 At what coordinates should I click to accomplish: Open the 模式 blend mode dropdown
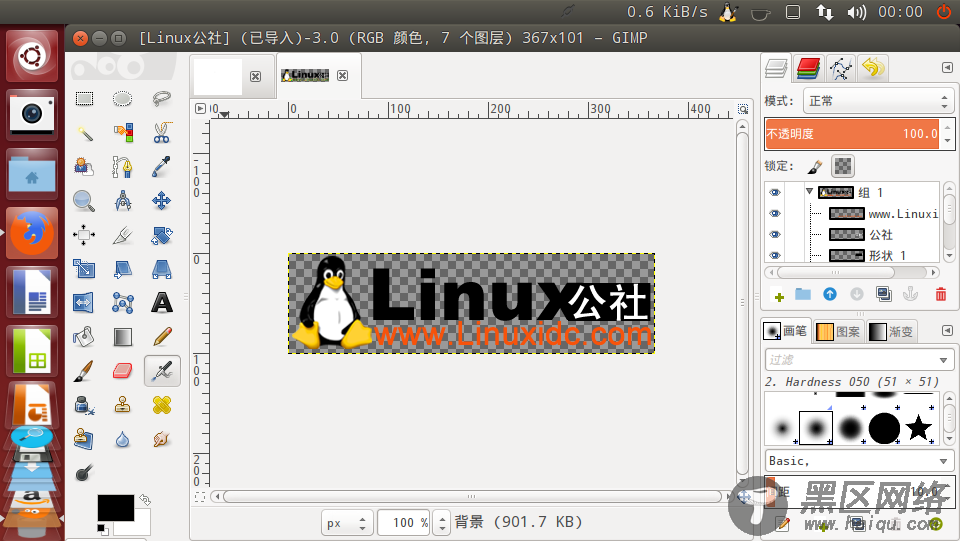click(x=879, y=101)
